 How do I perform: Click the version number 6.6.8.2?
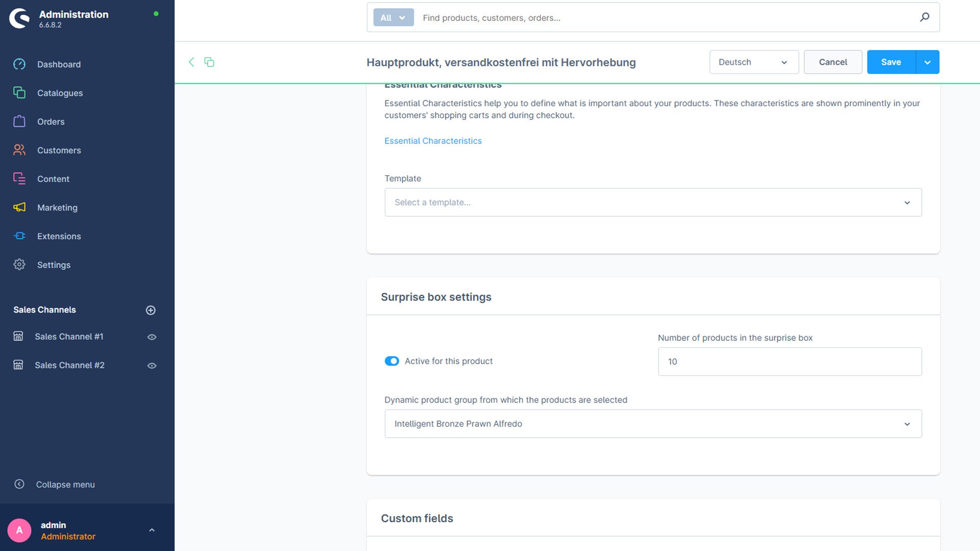[50, 25]
